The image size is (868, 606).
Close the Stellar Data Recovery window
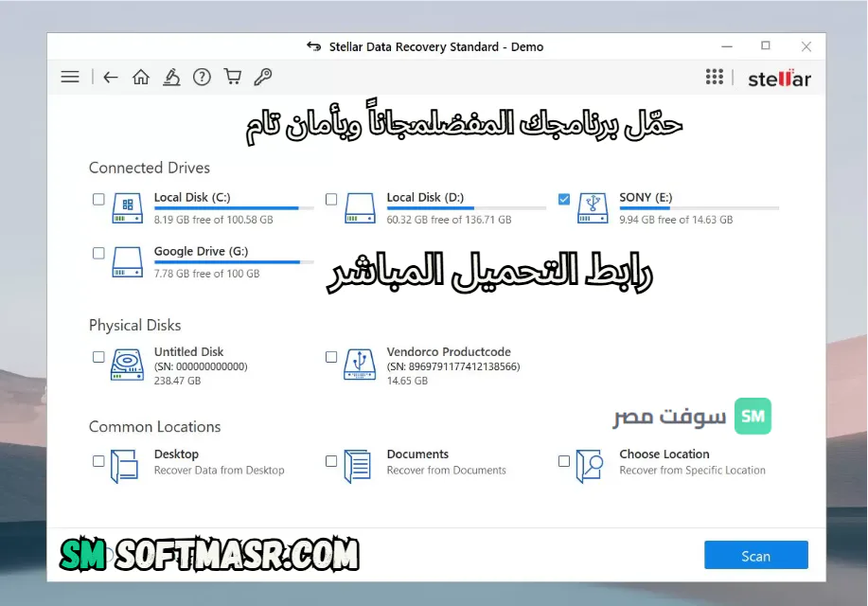[x=806, y=46]
